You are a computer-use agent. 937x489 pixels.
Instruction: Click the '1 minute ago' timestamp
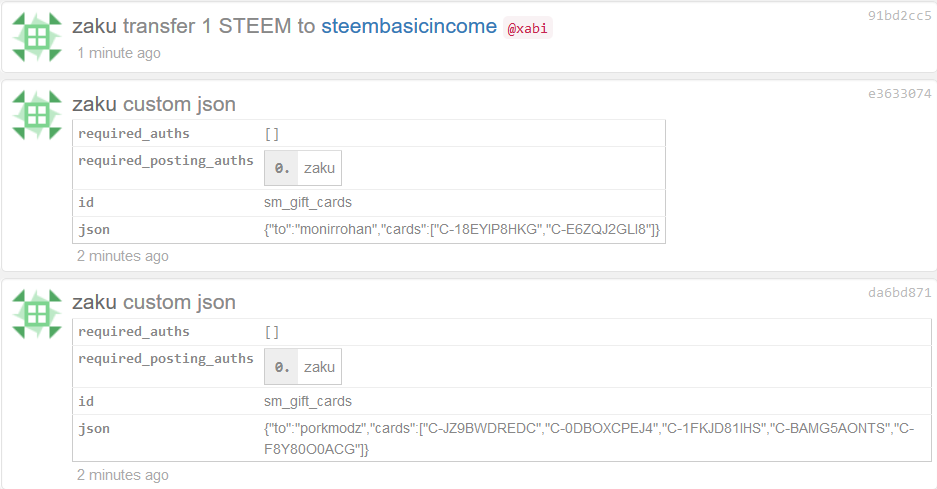click(x=119, y=53)
